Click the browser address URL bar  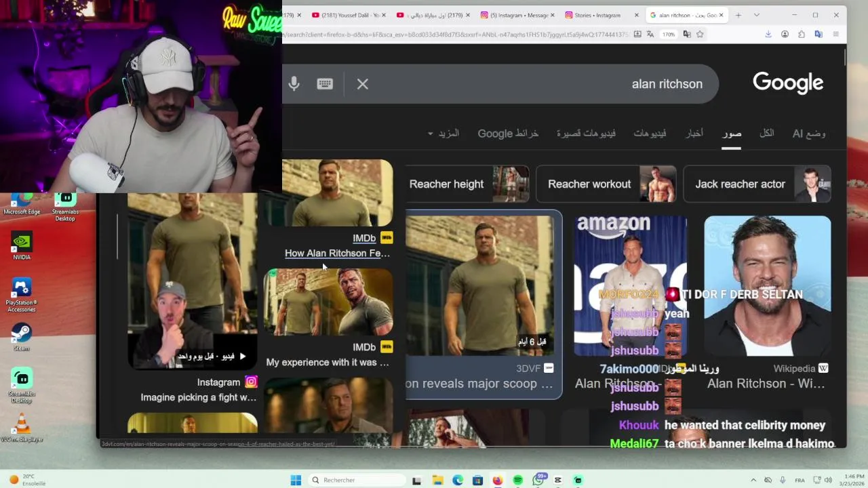pos(456,35)
